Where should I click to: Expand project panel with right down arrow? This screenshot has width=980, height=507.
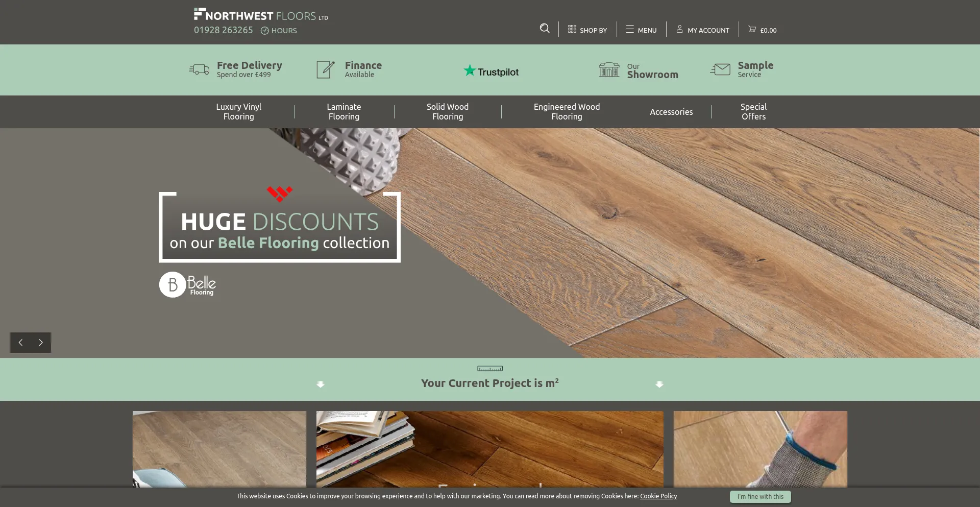tap(659, 384)
